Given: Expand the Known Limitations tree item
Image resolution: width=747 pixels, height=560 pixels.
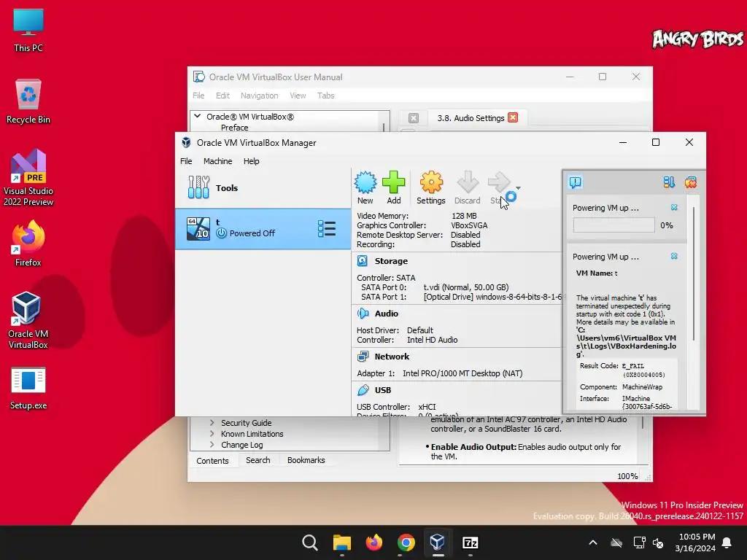Looking at the screenshot, I should tap(212, 434).
